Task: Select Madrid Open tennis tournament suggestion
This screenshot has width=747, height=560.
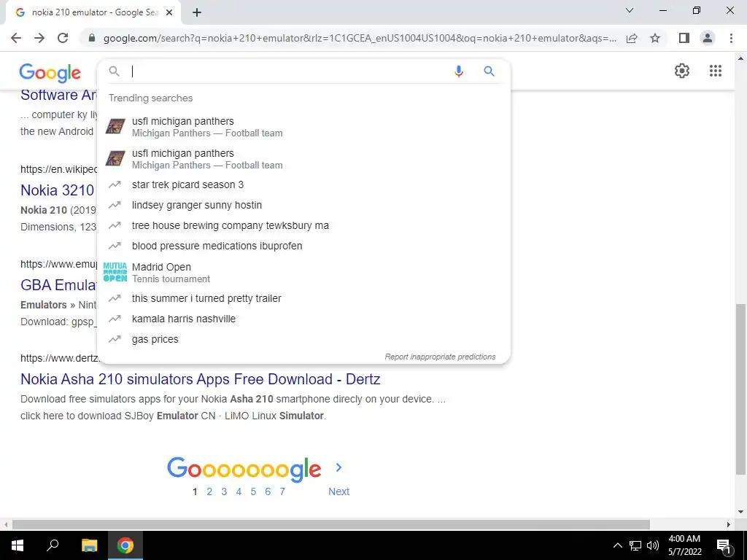Action: coord(303,273)
